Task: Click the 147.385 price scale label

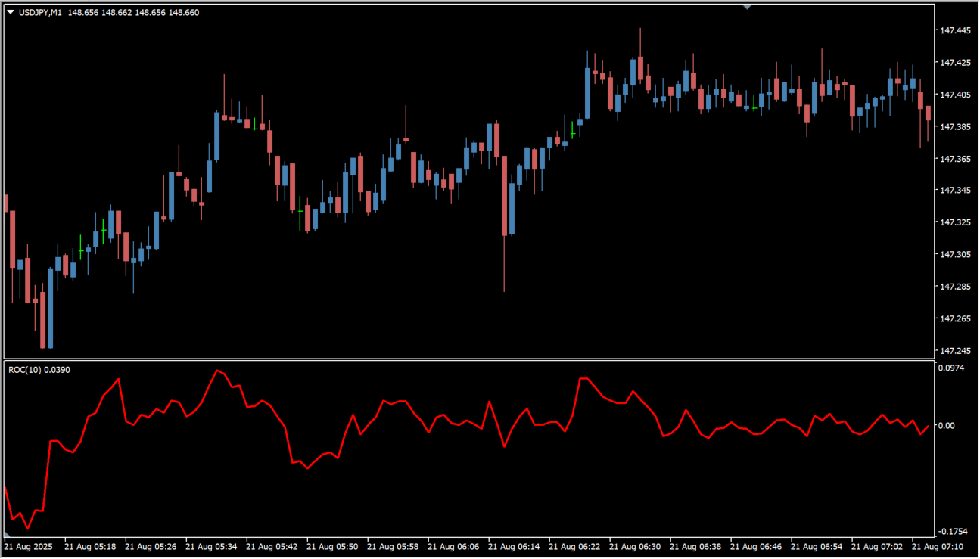Action: pyautogui.click(x=955, y=127)
